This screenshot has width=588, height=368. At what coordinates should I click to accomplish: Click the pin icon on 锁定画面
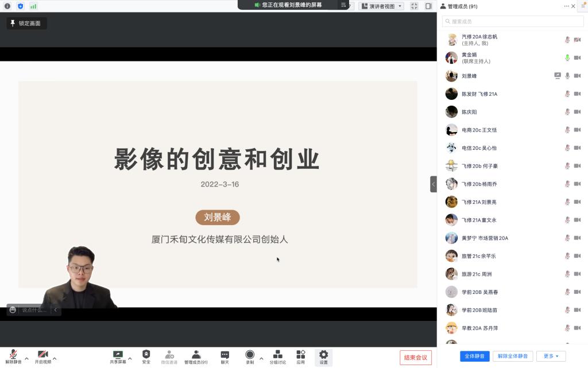[13, 23]
